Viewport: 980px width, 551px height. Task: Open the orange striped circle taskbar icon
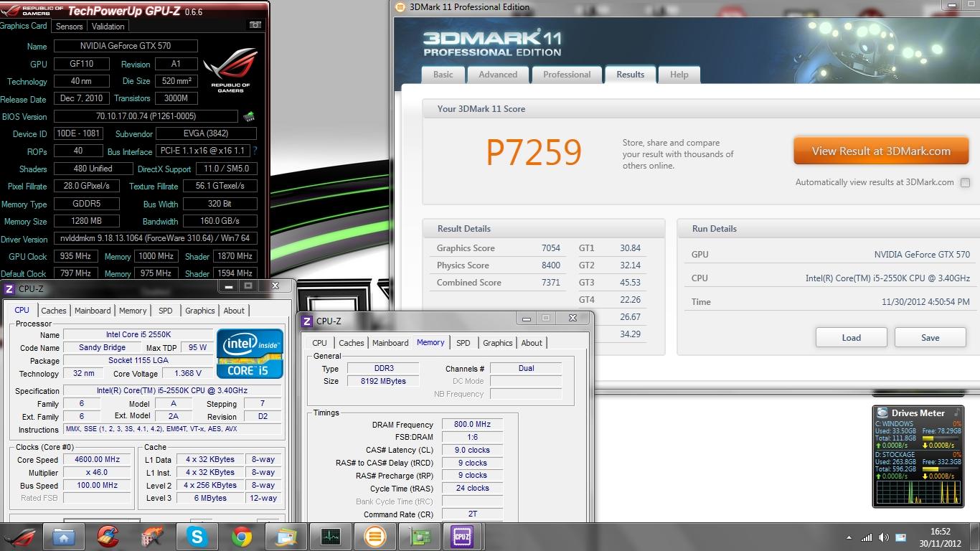click(374, 537)
